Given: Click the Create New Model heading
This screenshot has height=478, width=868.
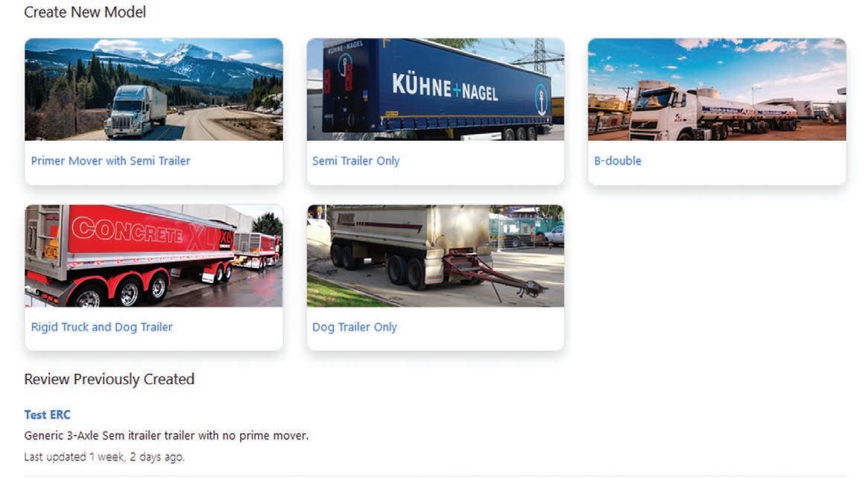Looking at the screenshot, I should coord(85,12).
